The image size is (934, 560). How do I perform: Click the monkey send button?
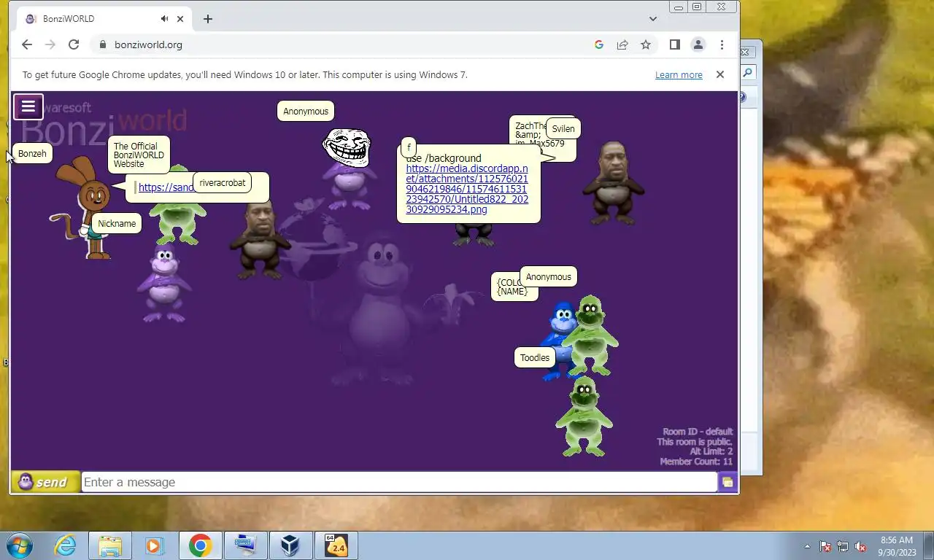[45, 482]
